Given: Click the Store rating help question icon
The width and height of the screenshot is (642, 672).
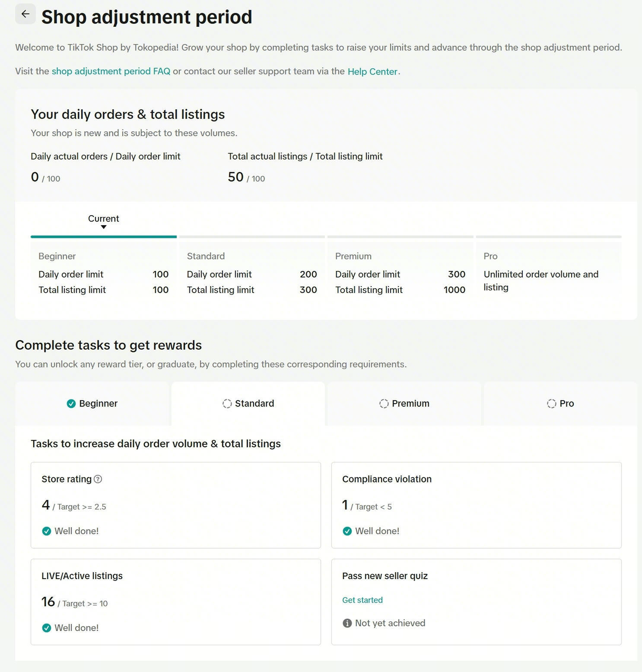Looking at the screenshot, I should tap(98, 479).
